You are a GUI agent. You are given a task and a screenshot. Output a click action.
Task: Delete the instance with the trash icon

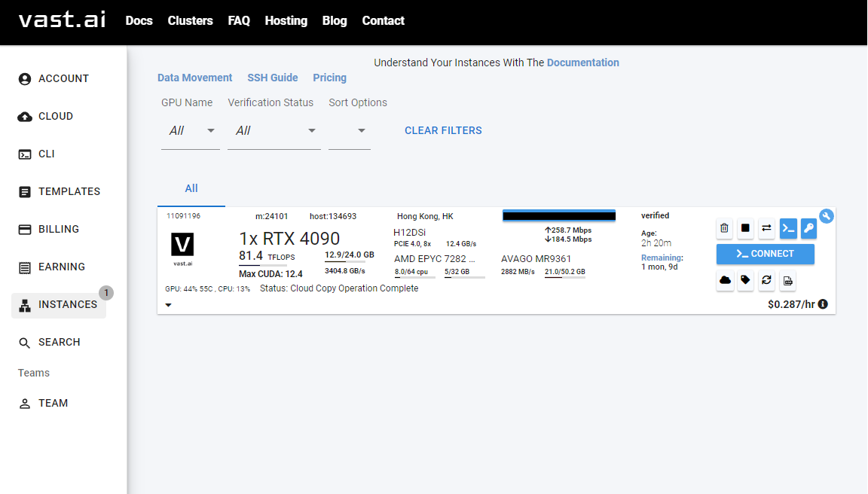pyautogui.click(x=724, y=228)
